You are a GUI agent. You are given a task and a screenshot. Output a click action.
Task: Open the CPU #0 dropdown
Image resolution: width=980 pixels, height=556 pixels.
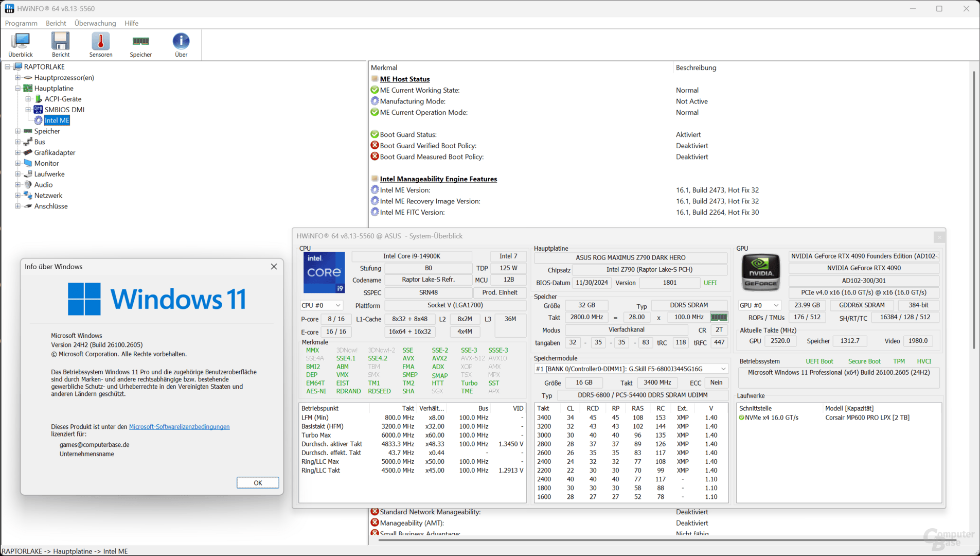(322, 305)
